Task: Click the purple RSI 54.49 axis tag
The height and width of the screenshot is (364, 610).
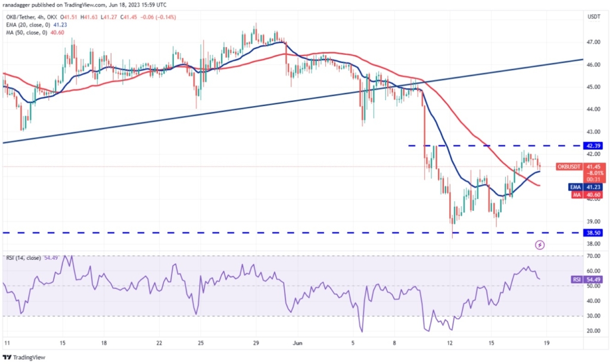Action: pyautogui.click(x=587, y=279)
